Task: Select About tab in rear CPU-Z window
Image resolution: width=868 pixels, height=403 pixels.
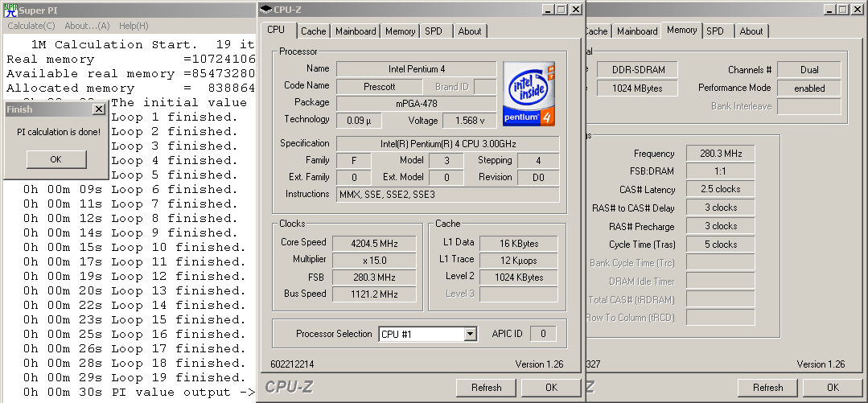Action: click(x=751, y=31)
